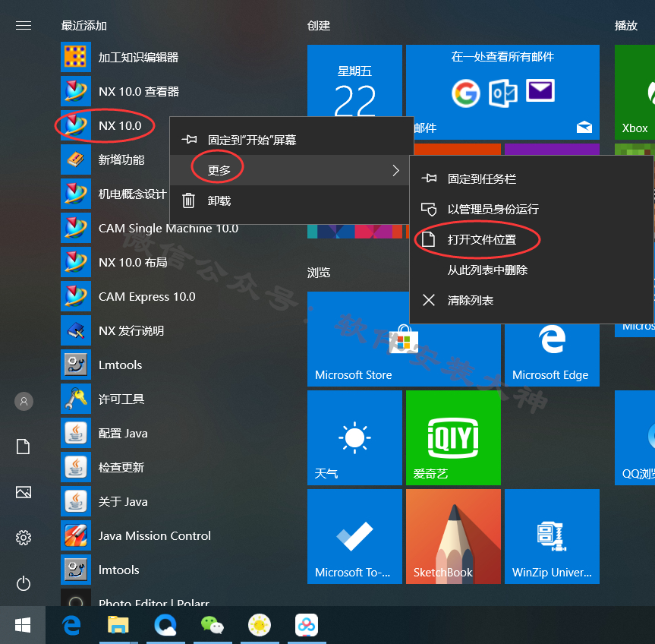Click the CAM Express 10.0 label
Screen dimensions: 655x644
(147, 297)
